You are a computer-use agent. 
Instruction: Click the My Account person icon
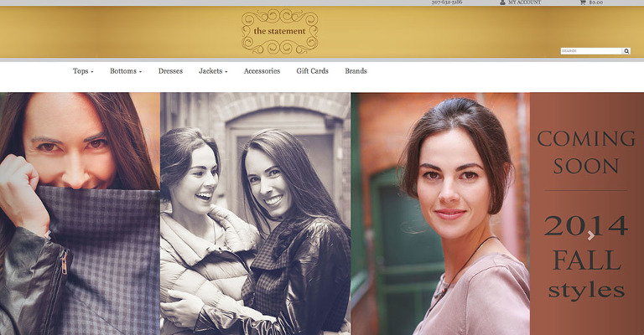point(502,3)
